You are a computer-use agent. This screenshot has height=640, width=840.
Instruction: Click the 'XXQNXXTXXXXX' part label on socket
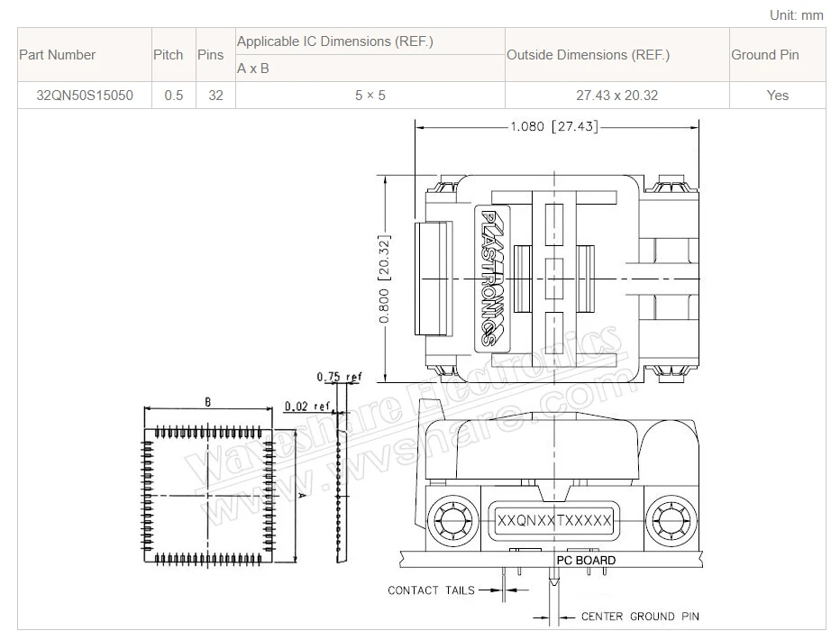554,521
